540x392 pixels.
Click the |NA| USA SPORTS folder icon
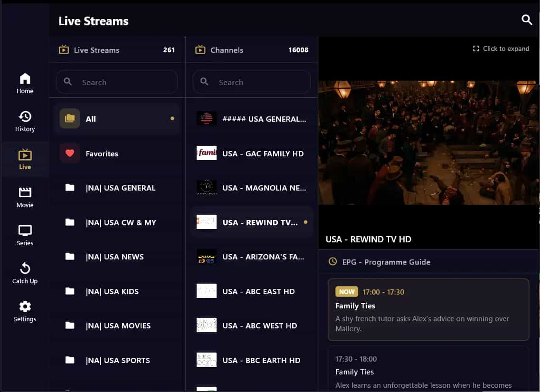tap(70, 360)
